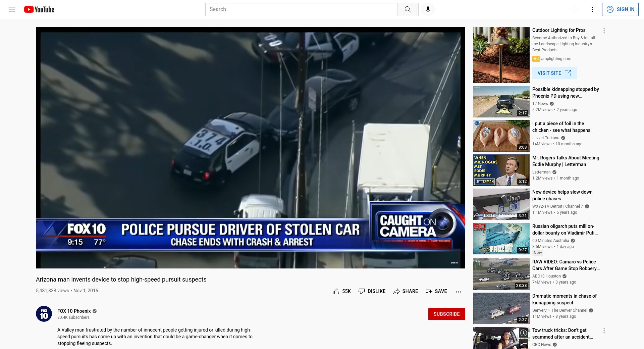Click the SIGN IN button
Viewport: 644px width, 349px height.
620,9
